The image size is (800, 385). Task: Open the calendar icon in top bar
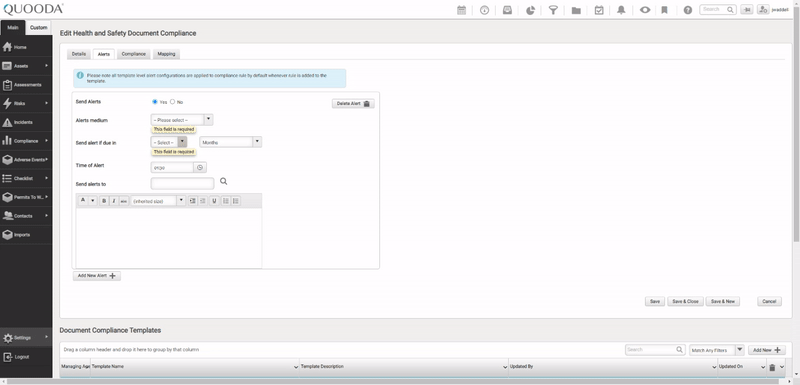click(461, 10)
